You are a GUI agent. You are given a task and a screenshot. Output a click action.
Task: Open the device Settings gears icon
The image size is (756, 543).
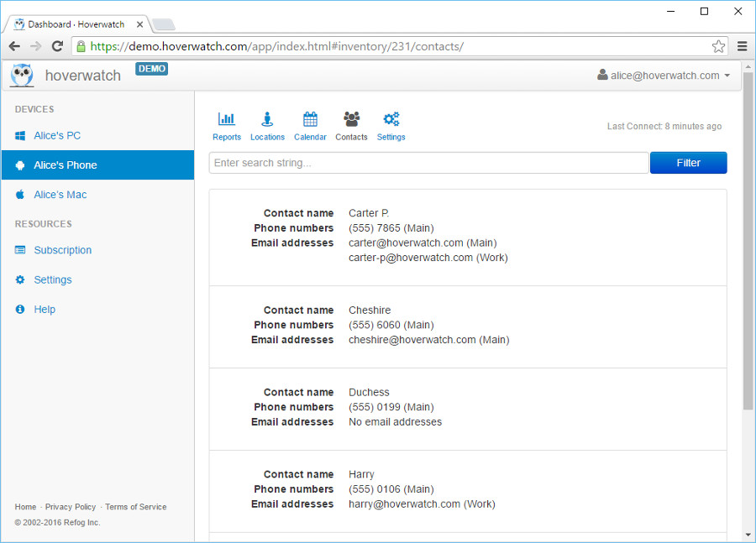point(391,119)
